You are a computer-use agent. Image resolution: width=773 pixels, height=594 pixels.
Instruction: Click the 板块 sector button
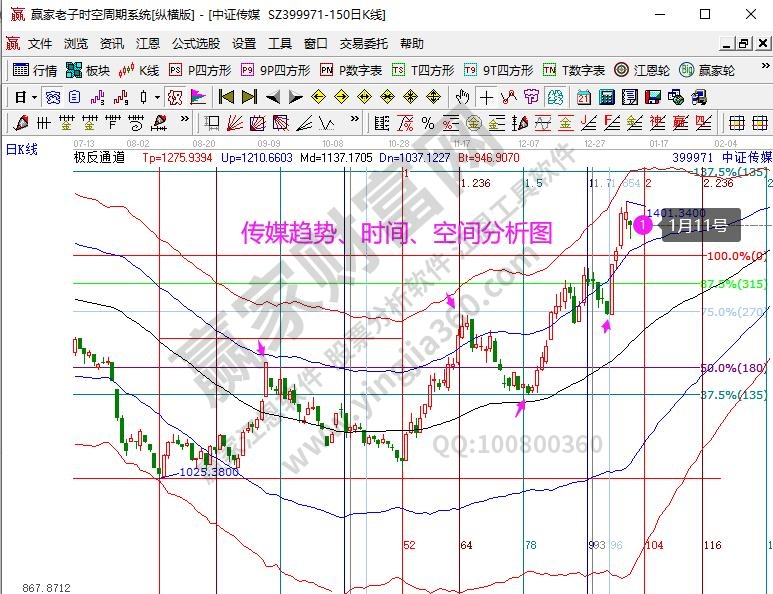pos(88,70)
